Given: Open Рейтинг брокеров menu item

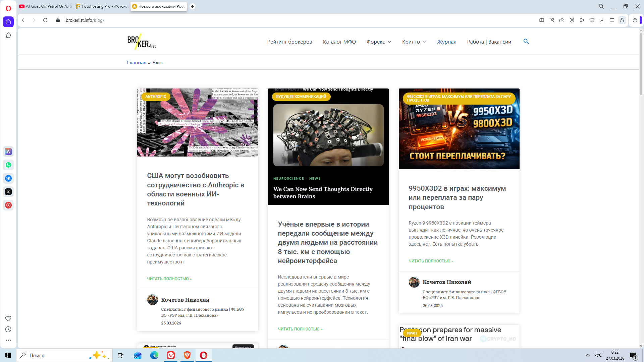Looking at the screenshot, I should (289, 42).
